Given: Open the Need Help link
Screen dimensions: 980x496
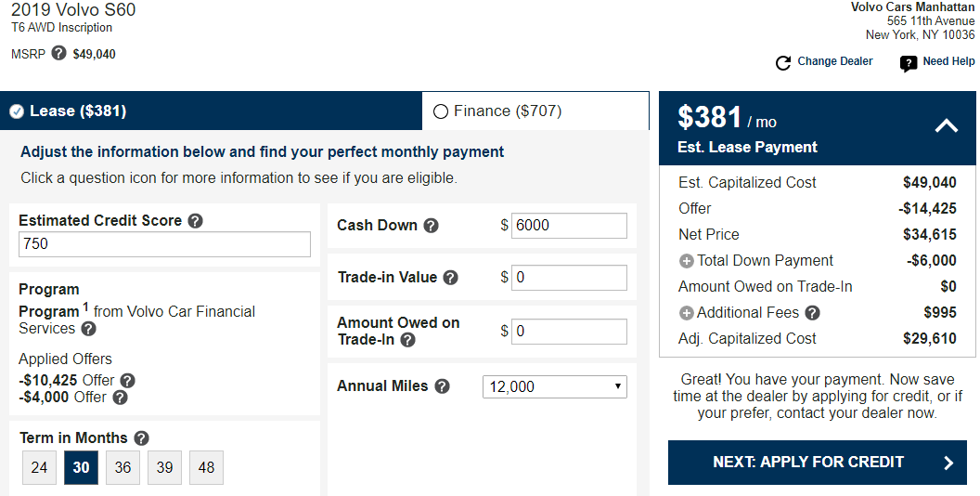Looking at the screenshot, I should [x=937, y=62].
